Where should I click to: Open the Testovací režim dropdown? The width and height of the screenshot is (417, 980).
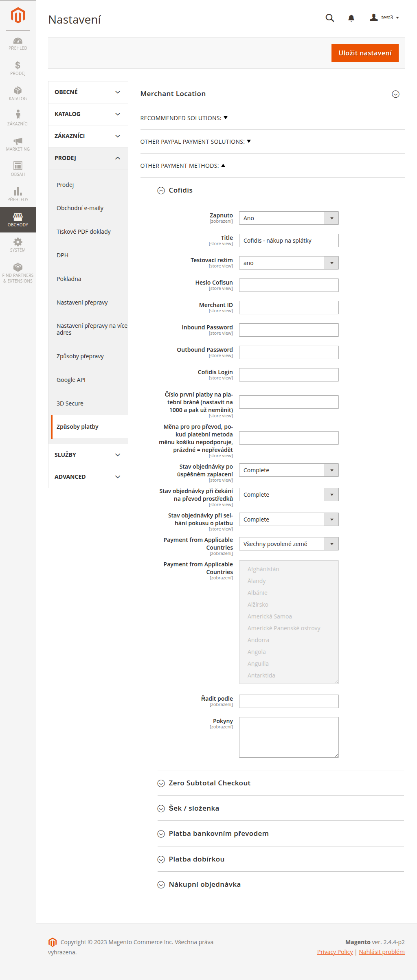pyautogui.click(x=289, y=263)
